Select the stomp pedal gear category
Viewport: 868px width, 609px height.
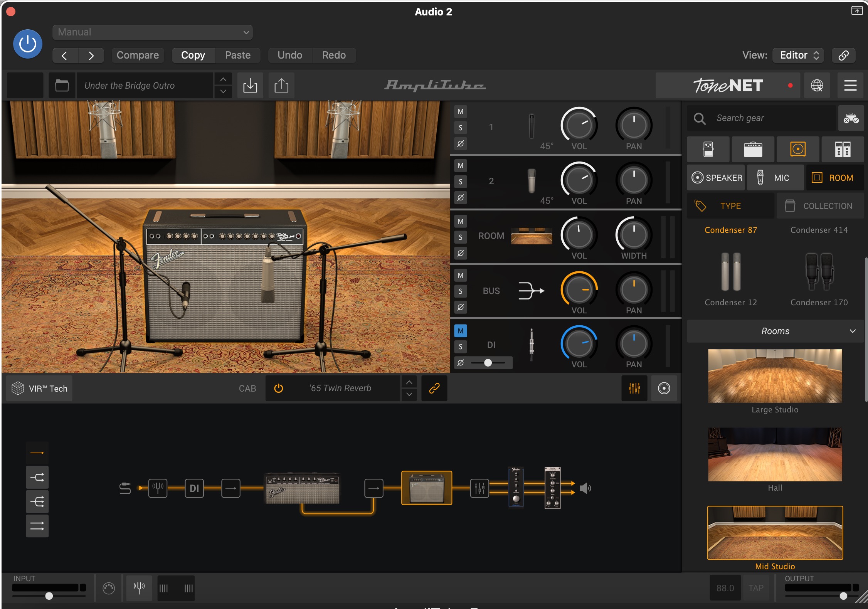(708, 149)
